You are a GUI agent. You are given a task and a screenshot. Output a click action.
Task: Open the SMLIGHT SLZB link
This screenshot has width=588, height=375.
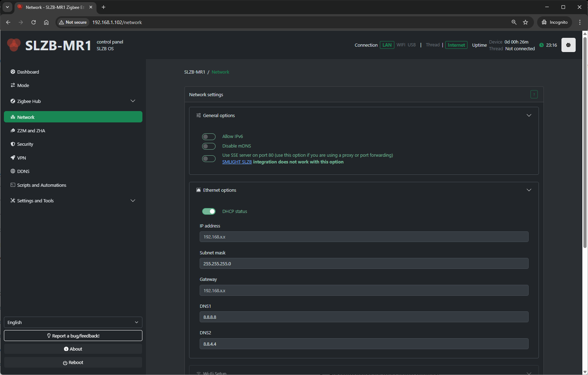click(x=237, y=162)
